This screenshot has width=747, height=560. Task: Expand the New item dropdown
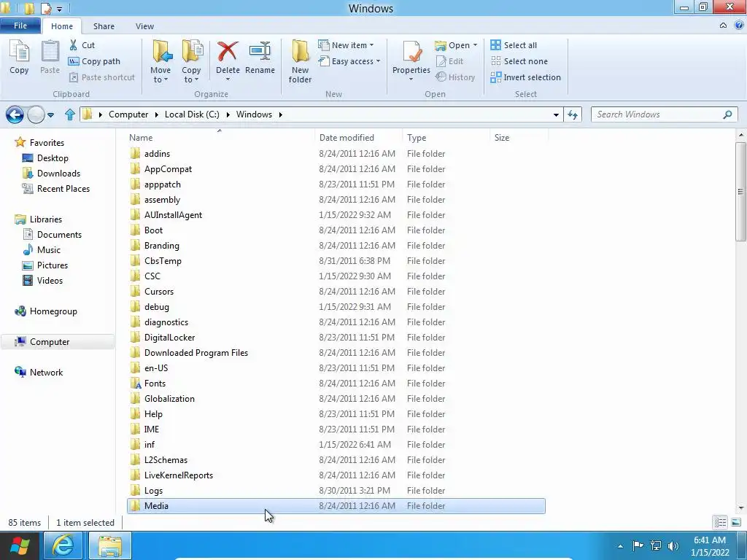coord(371,45)
